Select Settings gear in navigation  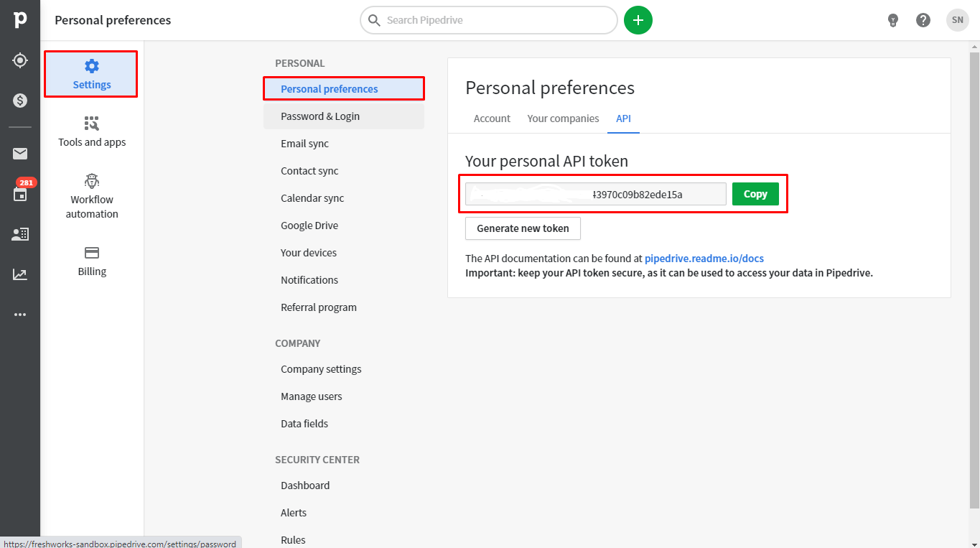(91, 74)
